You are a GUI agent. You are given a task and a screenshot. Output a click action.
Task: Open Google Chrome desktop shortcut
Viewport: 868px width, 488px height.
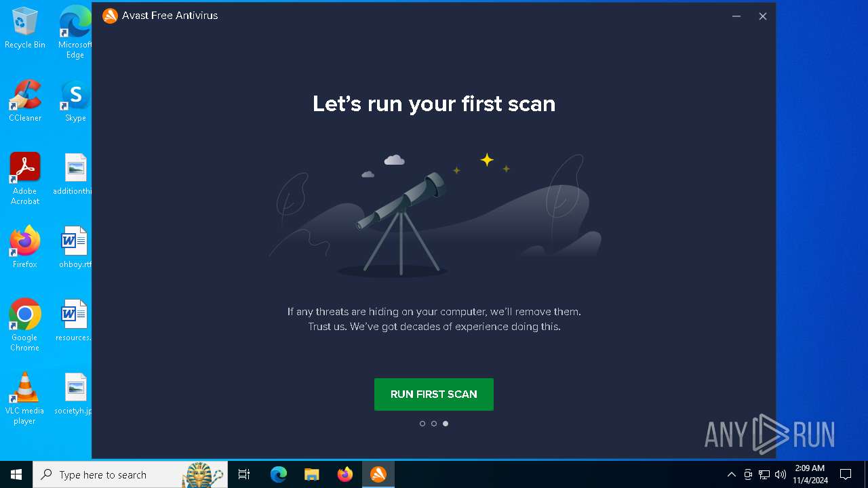[25, 325]
